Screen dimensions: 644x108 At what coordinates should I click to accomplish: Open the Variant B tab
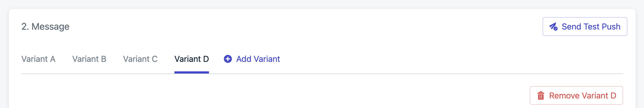point(89,59)
